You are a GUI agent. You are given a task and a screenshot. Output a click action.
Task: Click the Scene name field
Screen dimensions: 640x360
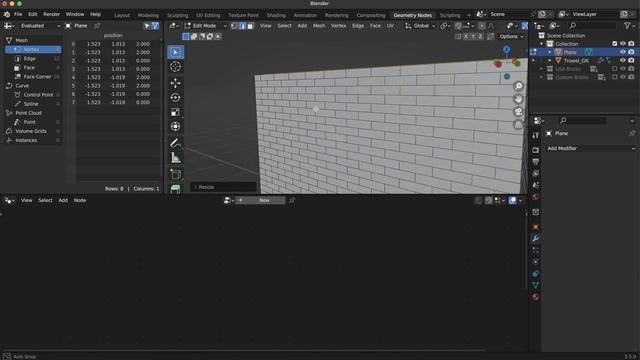[x=509, y=14]
